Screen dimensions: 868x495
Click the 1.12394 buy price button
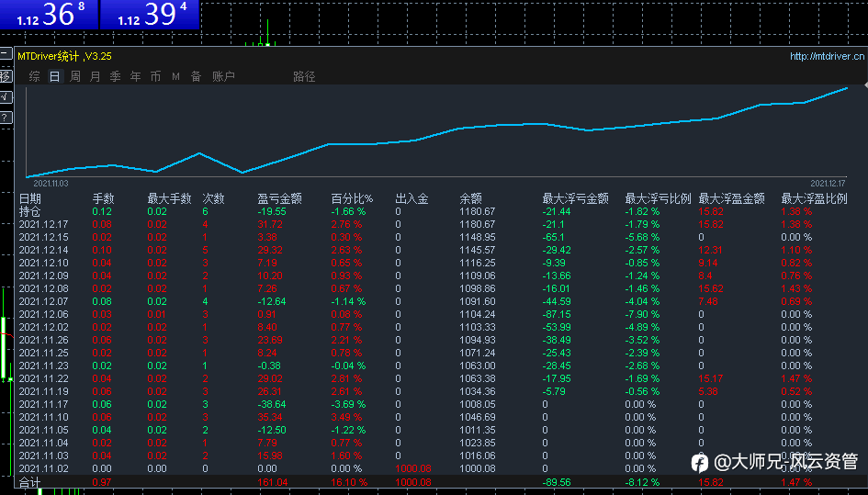coord(150,15)
